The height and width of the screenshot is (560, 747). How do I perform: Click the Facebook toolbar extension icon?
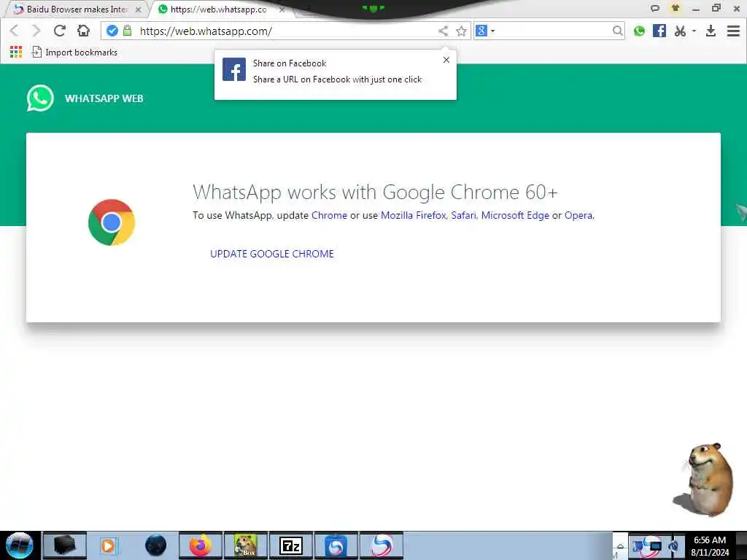[659, 31]
